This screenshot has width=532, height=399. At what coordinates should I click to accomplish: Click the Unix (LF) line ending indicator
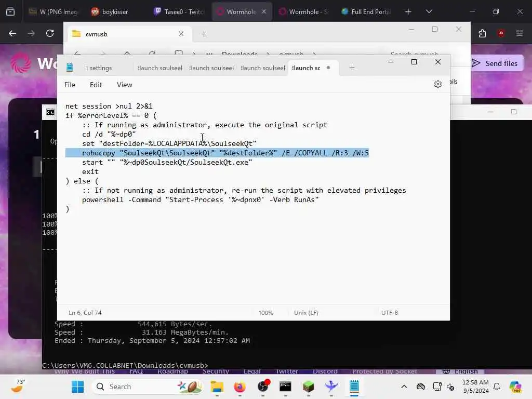pos(306,312)
